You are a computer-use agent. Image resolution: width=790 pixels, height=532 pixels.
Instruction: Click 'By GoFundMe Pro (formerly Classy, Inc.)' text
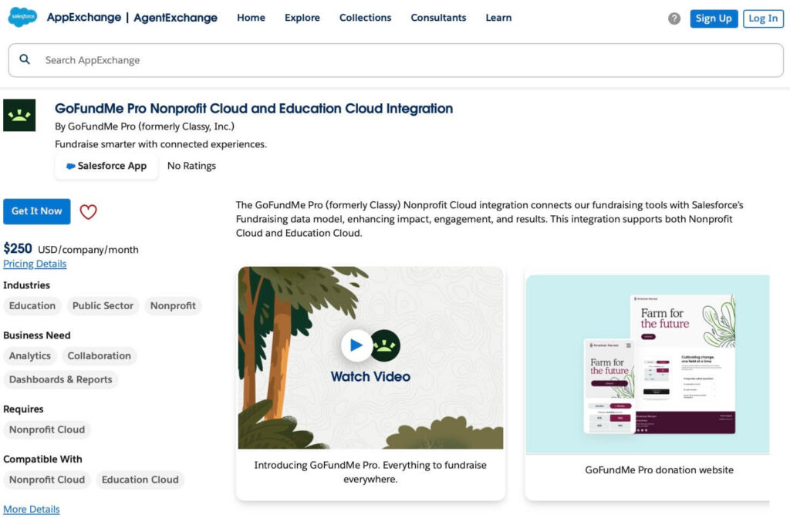144,126
